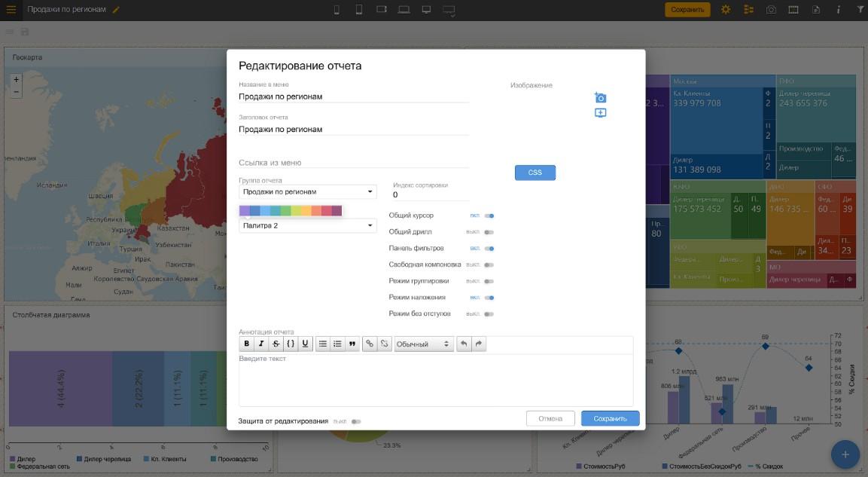Take a snapshot with the top bar camera icon
The height and width of the screenshot is (477, 868).
point(771,9)
